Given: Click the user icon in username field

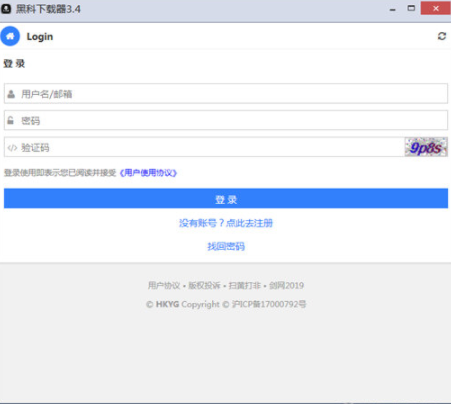Looking at the screenshot, I should [11, 94].
